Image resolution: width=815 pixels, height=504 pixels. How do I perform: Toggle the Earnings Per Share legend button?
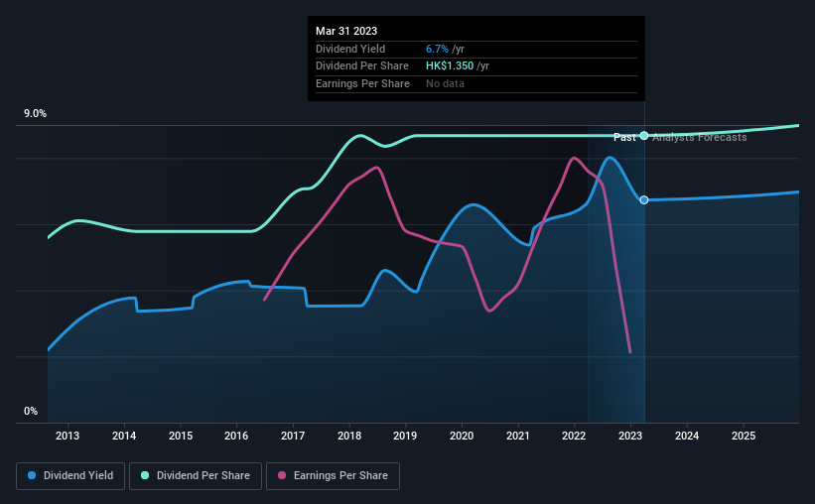333,476
